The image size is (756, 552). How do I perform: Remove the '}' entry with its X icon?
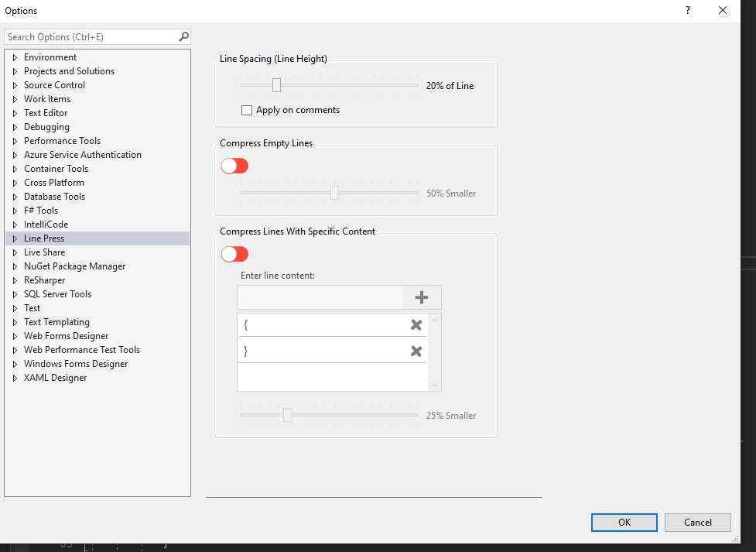click(x=416, y=351)
